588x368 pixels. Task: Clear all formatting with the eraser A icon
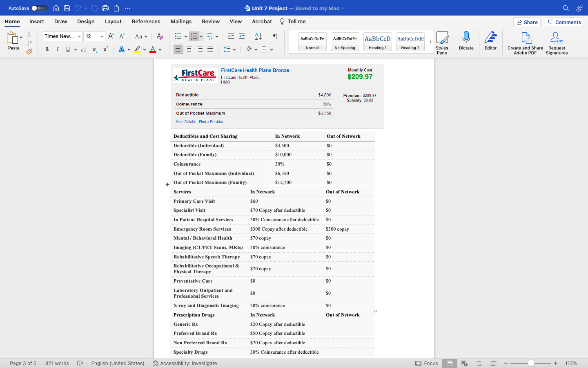click(160, 36)
